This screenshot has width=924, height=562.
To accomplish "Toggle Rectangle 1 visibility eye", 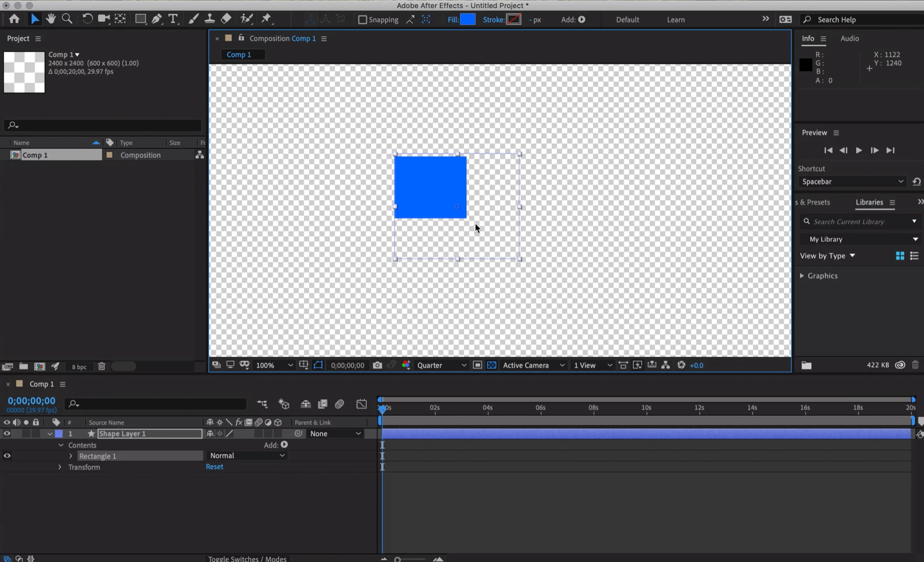I will [7, 456].
